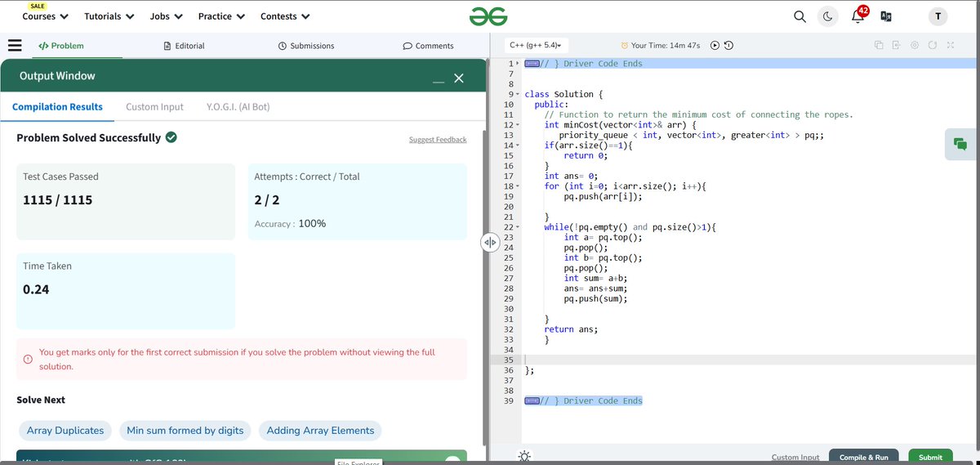980x465 pixels.
Task: Toggle dark mode moon icon
Action: 827,16
